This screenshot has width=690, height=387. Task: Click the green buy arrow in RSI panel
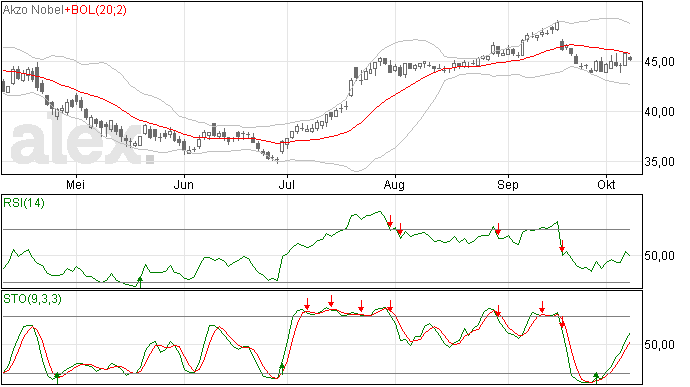tap(140, 282)
